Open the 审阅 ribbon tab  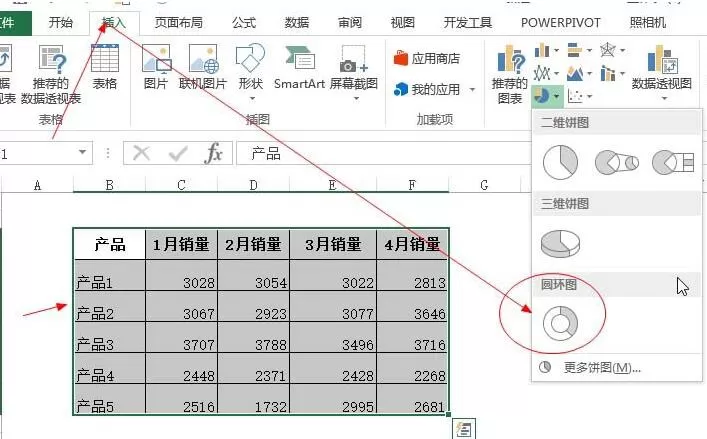[350, 23]
